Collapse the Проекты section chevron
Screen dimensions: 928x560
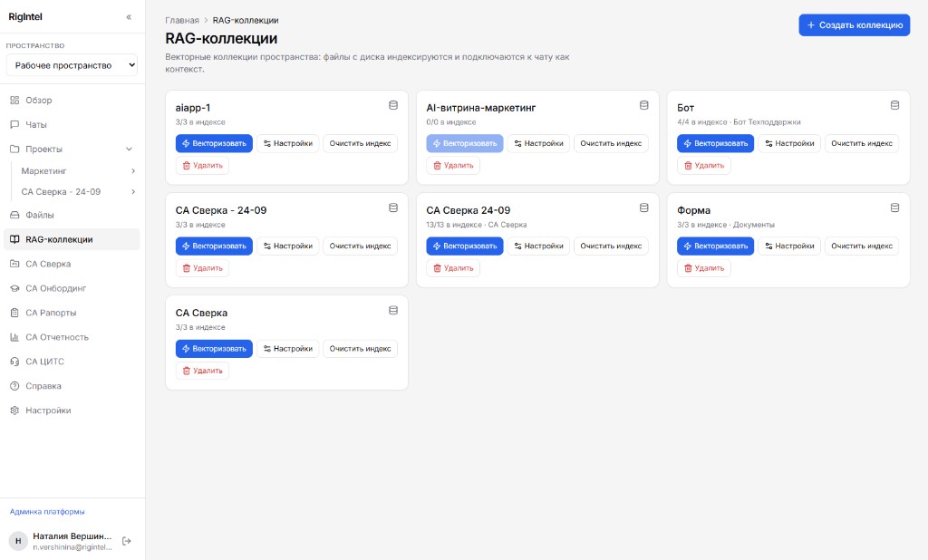129,150
